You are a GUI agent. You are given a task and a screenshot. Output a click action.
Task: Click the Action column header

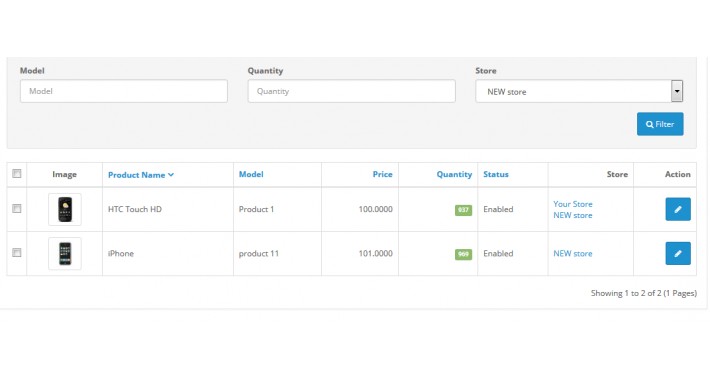pos(677,174)
